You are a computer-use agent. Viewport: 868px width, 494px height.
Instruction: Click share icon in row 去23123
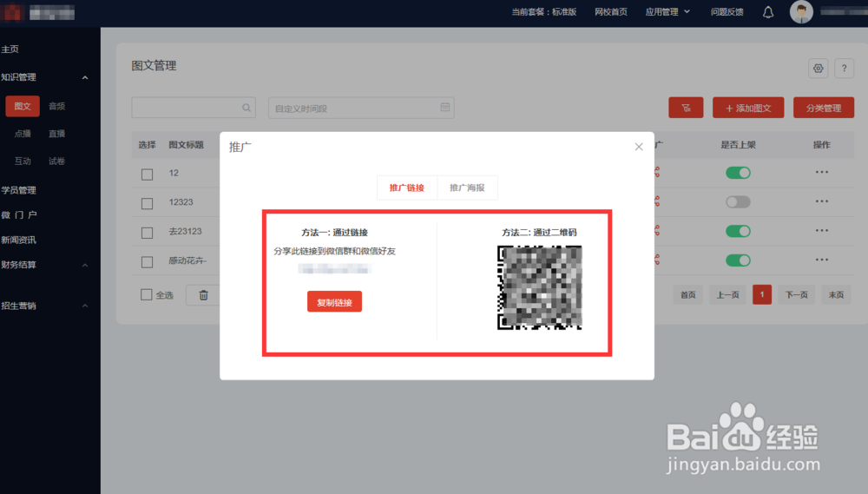pyautogui.click(x=657, y=231)
